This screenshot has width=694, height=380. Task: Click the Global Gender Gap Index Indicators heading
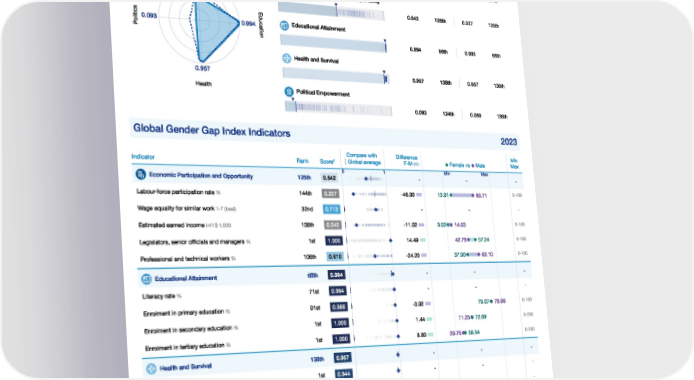point(212,130)
